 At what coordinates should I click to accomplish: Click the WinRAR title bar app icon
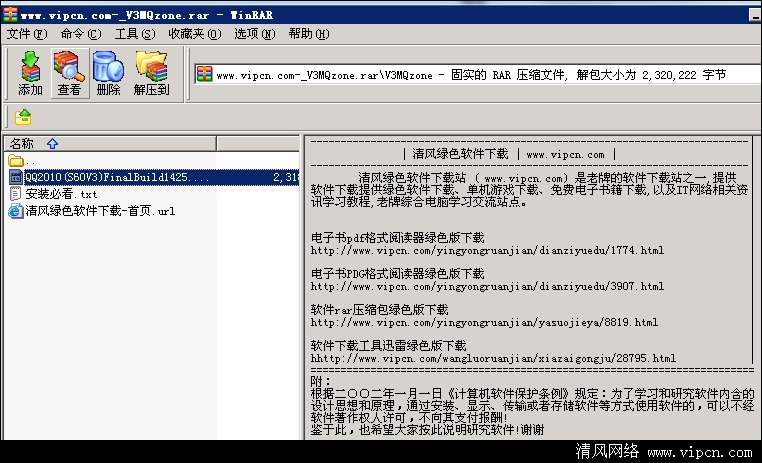point(10,15)
